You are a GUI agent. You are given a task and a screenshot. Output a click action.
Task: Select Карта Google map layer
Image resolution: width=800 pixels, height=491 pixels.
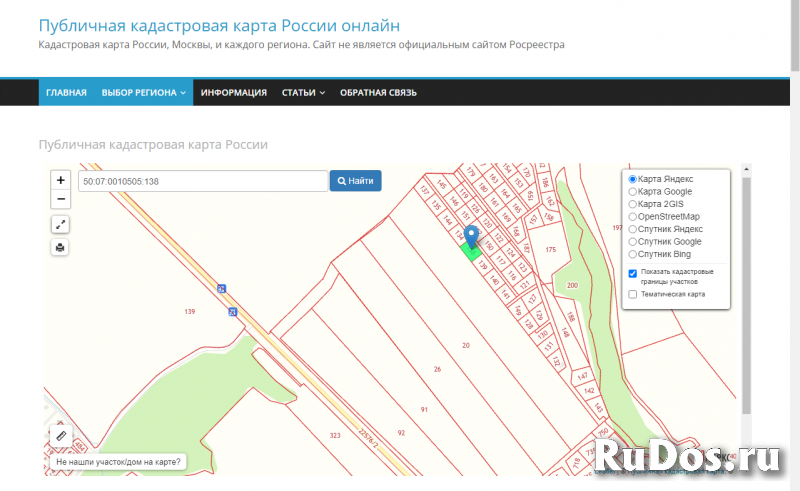coord(632,191)
